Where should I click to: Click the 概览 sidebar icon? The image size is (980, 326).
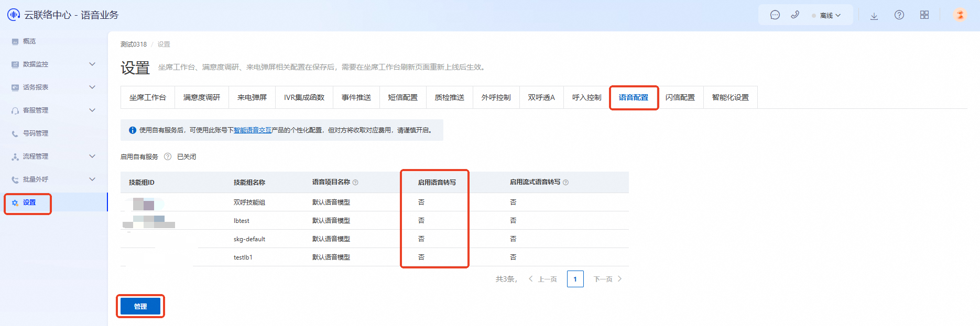coord(15,41)
